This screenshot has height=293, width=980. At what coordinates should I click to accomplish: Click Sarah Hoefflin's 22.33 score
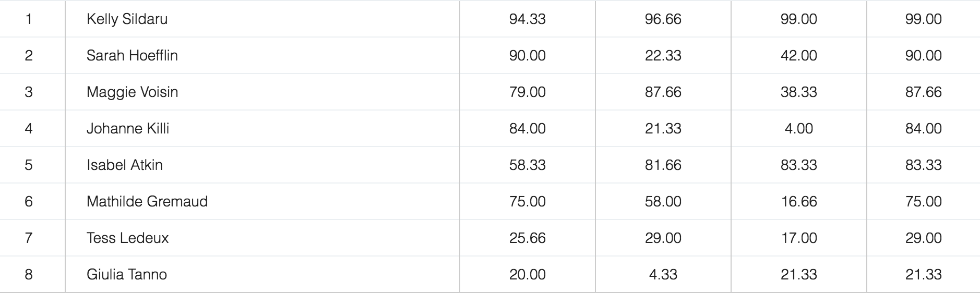[663, 56]
